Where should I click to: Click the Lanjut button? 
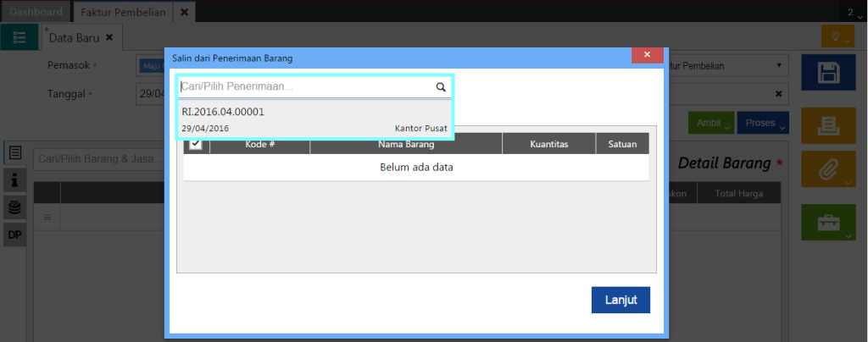620,300
